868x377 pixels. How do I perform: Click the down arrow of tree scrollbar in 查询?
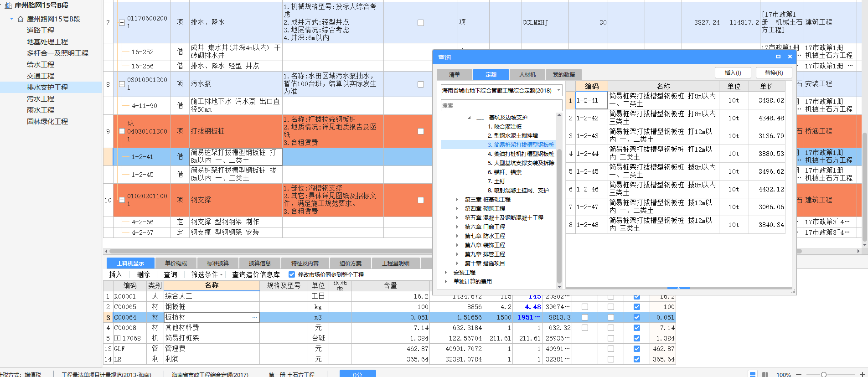pos(559,287)
